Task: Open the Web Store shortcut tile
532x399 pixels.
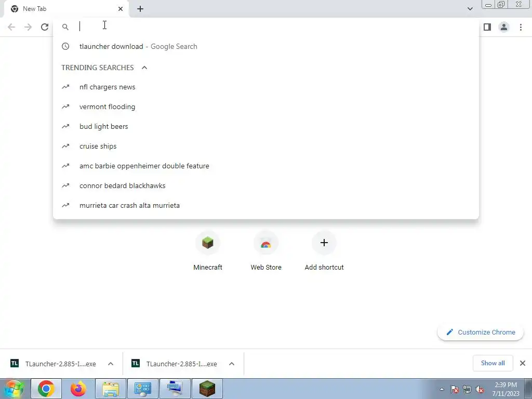Action: pos(266,251)
